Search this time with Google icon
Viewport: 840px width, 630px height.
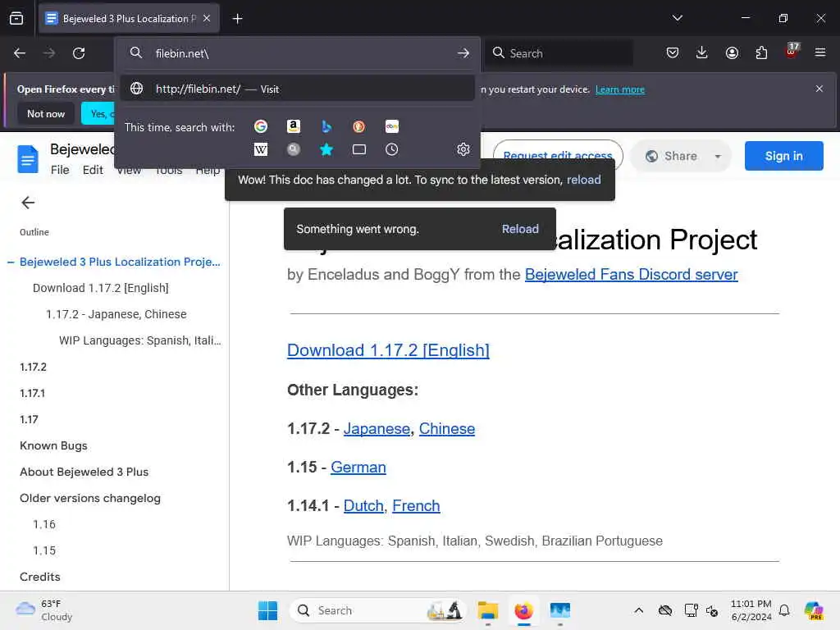(261, 126)
